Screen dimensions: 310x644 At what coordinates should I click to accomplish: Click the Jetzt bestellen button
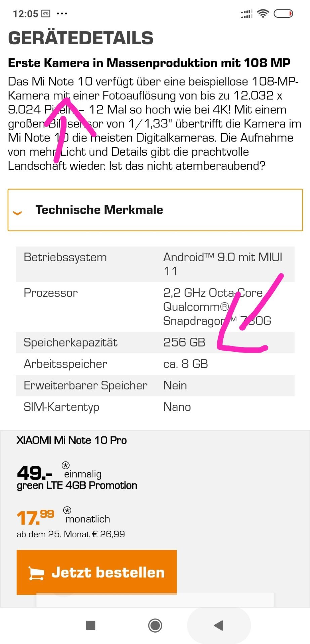pyautogui.click(x=97, y=572)
